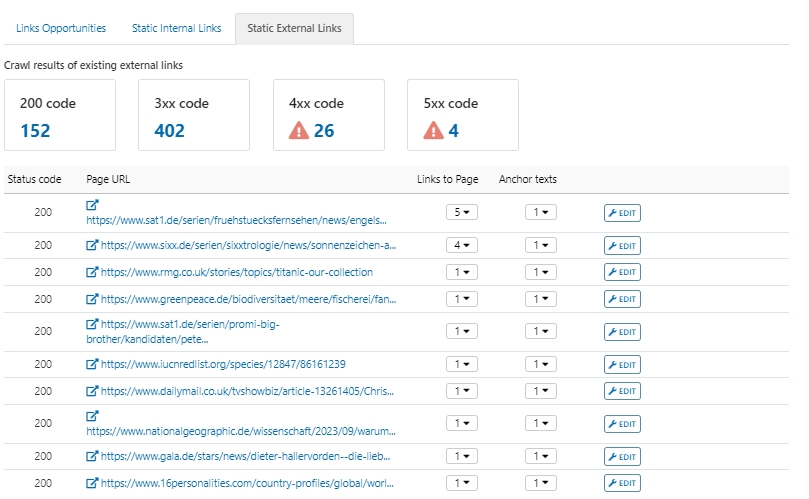Click EDIT button for 16personalities.com row
809x499 pixels.
pyautogui.click(x=622, y=483)
